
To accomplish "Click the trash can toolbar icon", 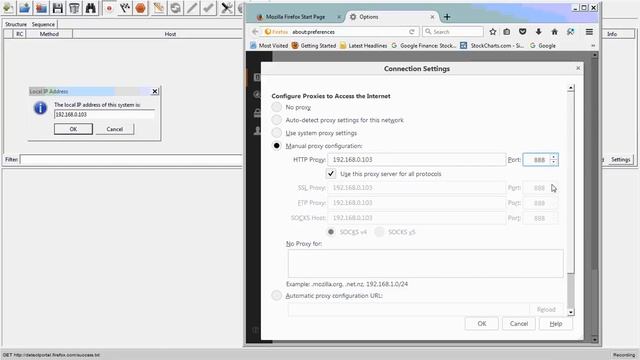I will tap(74, 8).
